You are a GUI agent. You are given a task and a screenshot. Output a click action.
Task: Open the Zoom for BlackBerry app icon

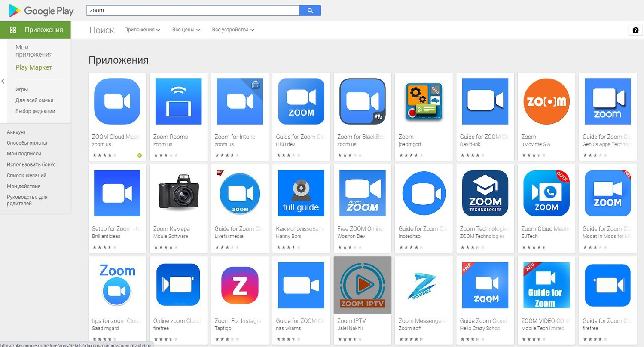tap(363, 101)
